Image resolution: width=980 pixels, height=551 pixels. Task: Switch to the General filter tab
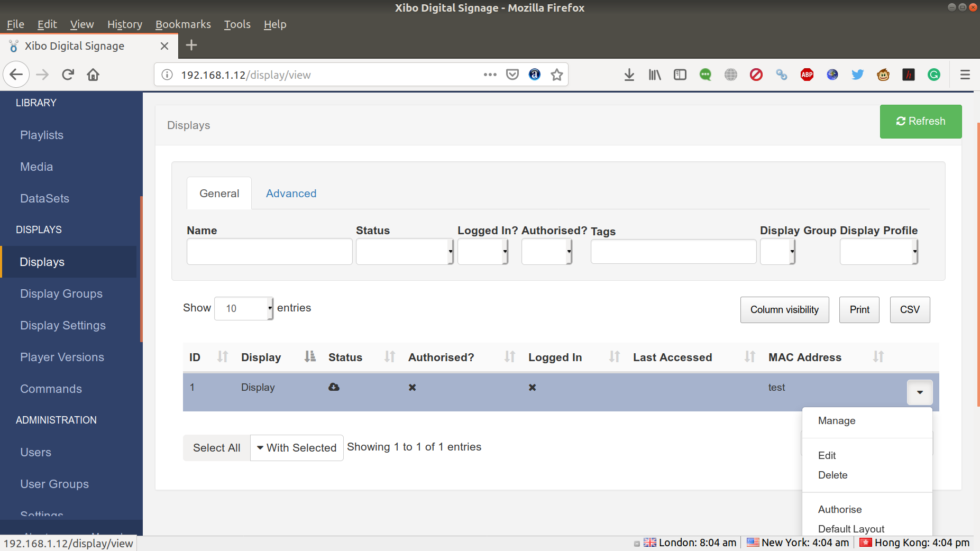(219, 194)
